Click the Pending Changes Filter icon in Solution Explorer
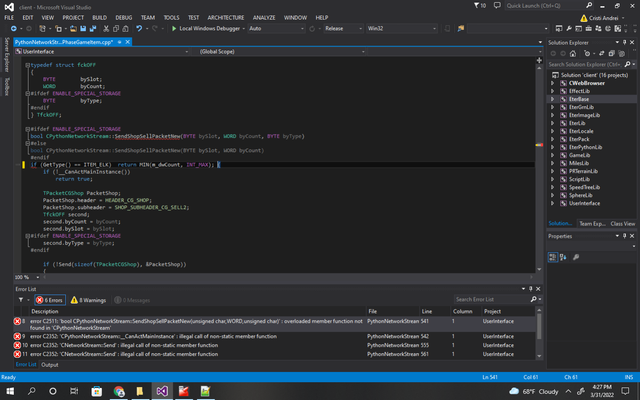This screenshot has height=400, width=640. [587, 53]
